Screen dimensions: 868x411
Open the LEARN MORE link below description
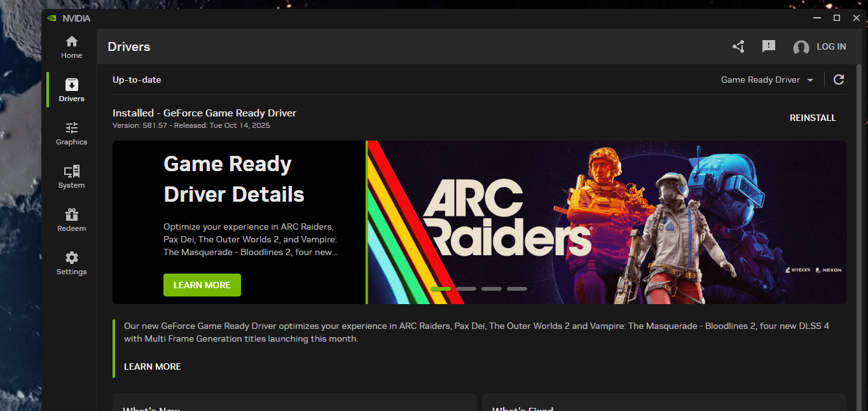tap(153, 366)
